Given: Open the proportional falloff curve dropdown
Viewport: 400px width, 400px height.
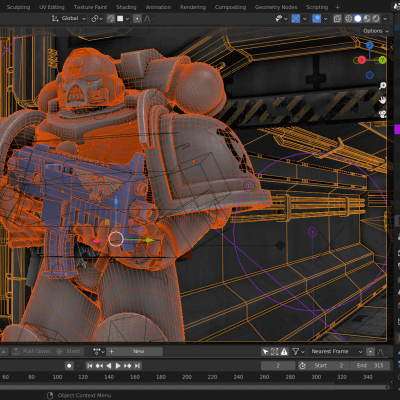Looking at the screenshot, I should 149,19.
